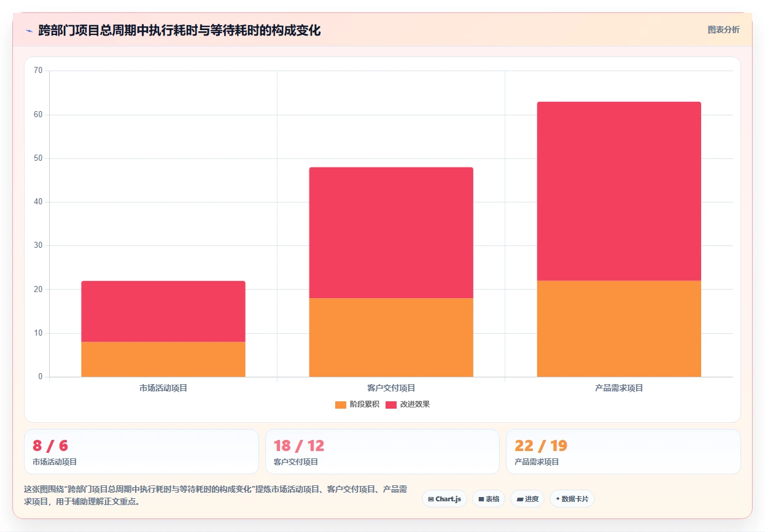
Task: Click the 8 / 6 data card value
Action: (50, 446)
